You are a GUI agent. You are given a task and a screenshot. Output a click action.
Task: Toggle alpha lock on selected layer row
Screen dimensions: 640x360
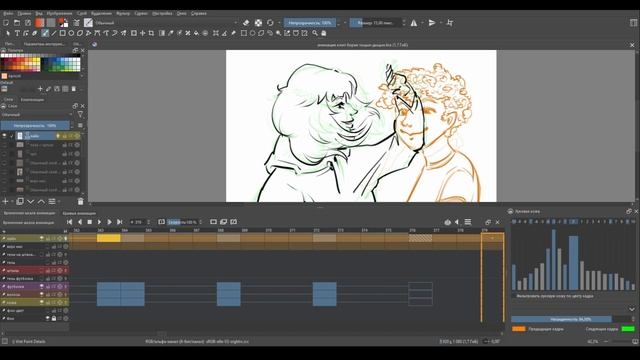(x=77, y=136)
